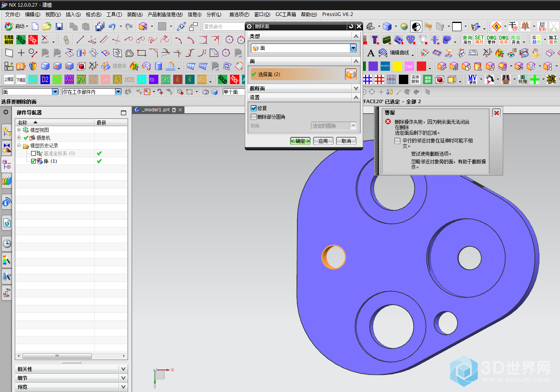Open the 面拉伸 face extrude tool
The image size is (560, 392).
523,79
